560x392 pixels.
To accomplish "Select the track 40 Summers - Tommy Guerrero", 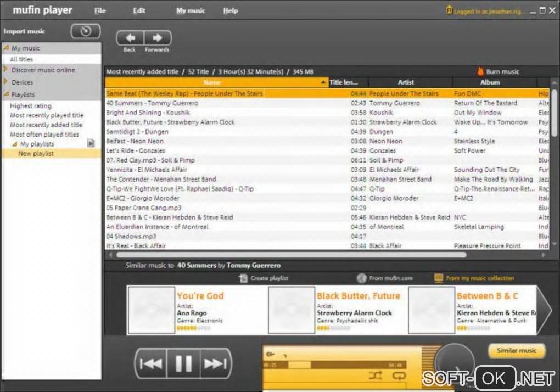I will click(152, 103).
